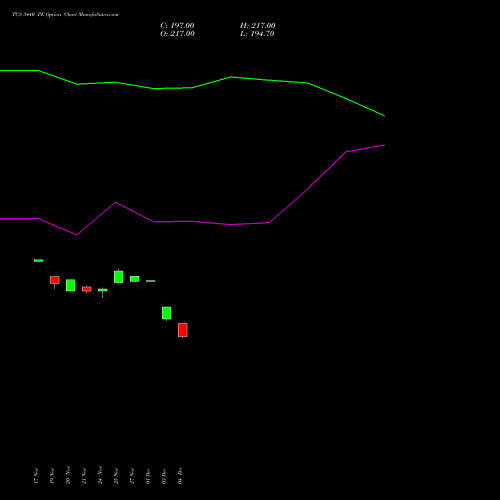Image resolution: width=500 pixels, height=500 pixels.
Task: Select the flat green candle for 17 Nov
Action: pos(39,260)
